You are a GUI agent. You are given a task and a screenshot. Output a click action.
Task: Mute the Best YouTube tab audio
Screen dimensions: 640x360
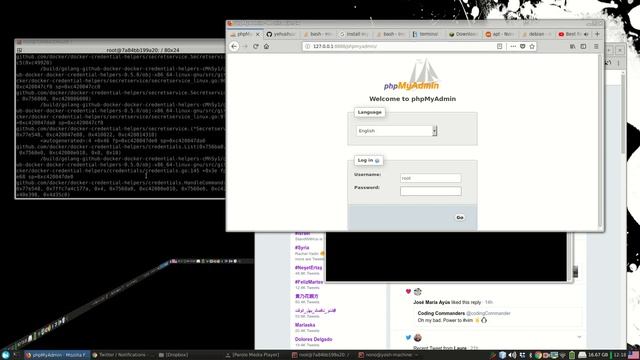(x=586, y=34)
